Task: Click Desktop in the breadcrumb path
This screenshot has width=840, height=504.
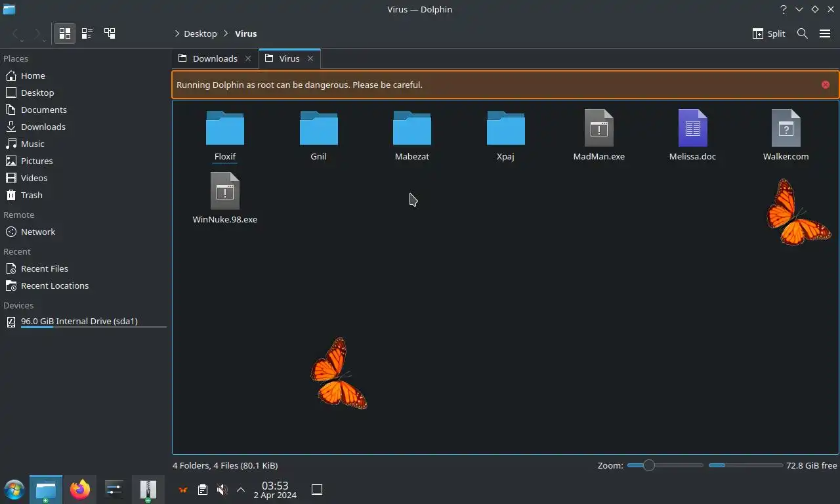Action: click(200, 33)
